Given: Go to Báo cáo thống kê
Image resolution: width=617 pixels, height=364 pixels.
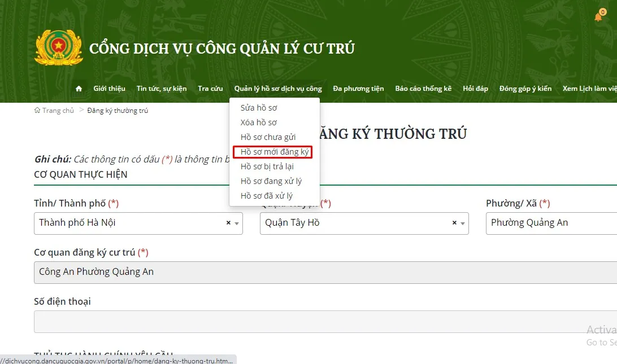Looking at the screenshot, I should pos(423,89).
